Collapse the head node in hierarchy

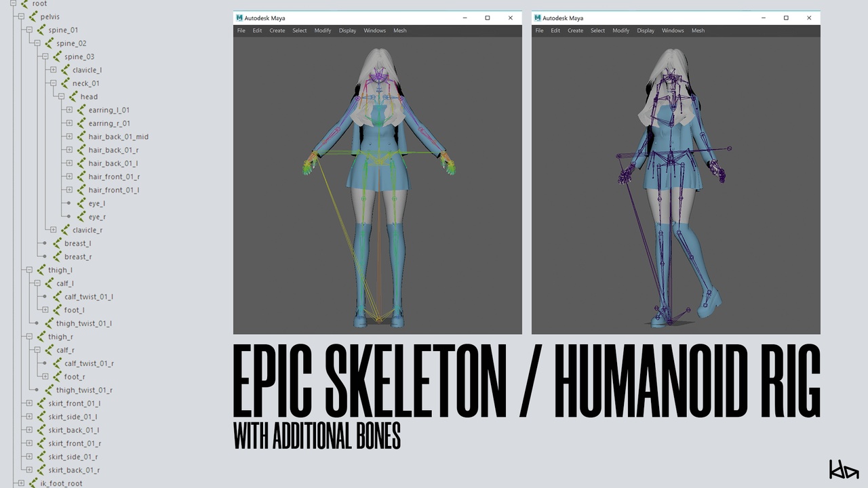coord(61,97)
